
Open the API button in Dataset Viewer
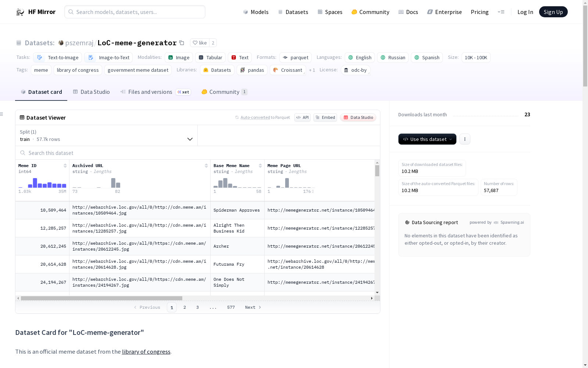pyautogui.click(x=302, y=117)
